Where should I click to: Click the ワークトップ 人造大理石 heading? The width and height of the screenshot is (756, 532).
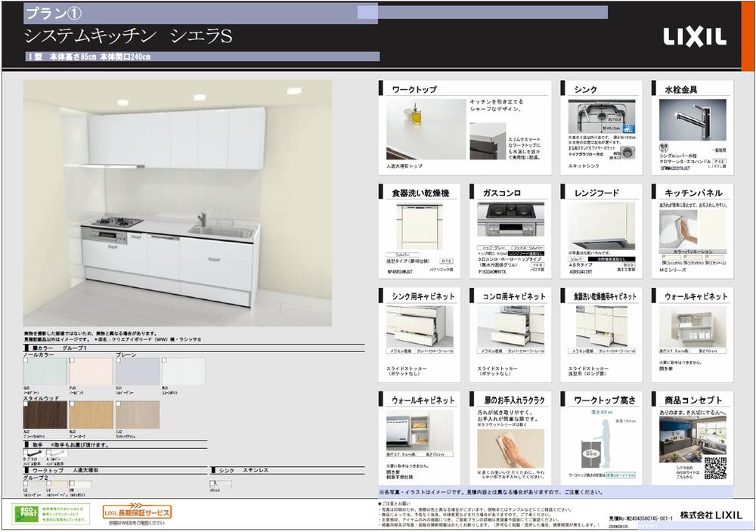tap(65, 470)
